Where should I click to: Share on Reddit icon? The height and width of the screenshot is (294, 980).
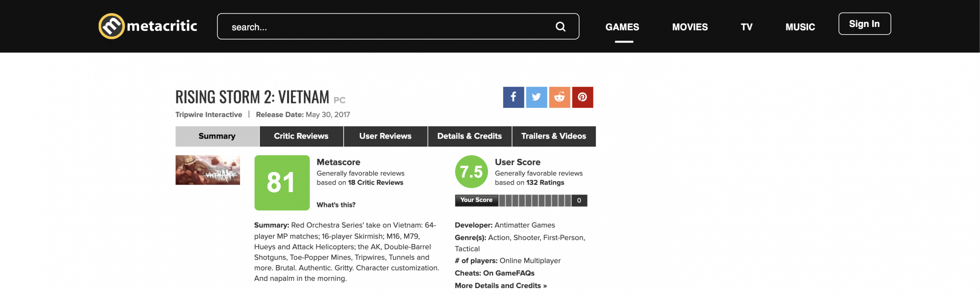click(560, 97)
